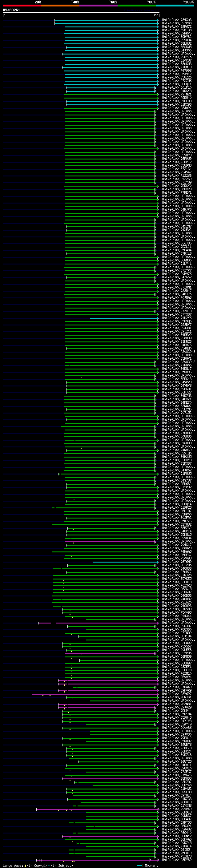Select hit UniRef100_C1EED8
Screen dimensions: 197x868
[176, 101]
